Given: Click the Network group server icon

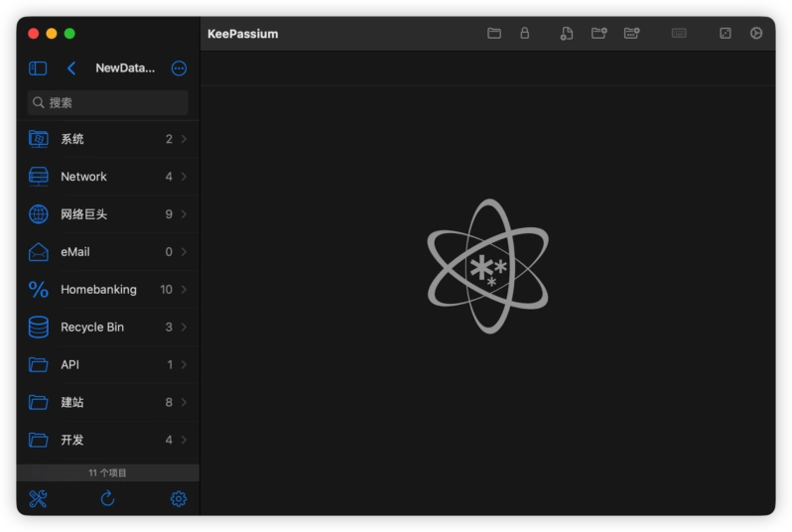Looking at the screenshot, I should click(39, 177).
